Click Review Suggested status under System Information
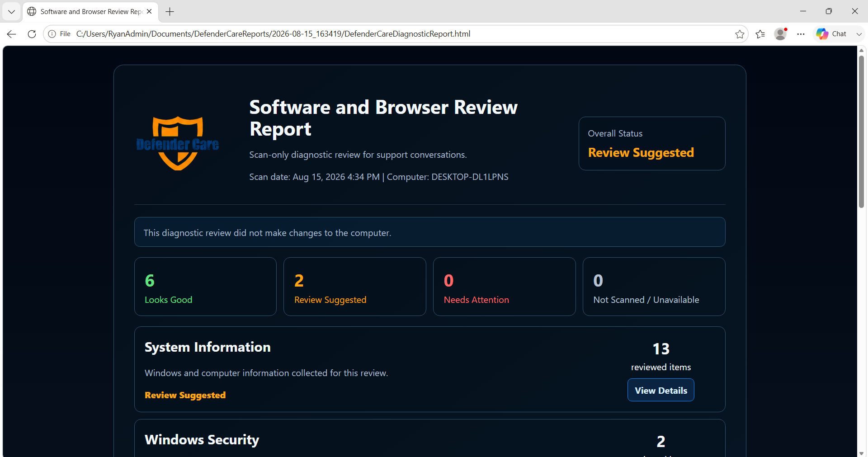 tap(185, 395)
